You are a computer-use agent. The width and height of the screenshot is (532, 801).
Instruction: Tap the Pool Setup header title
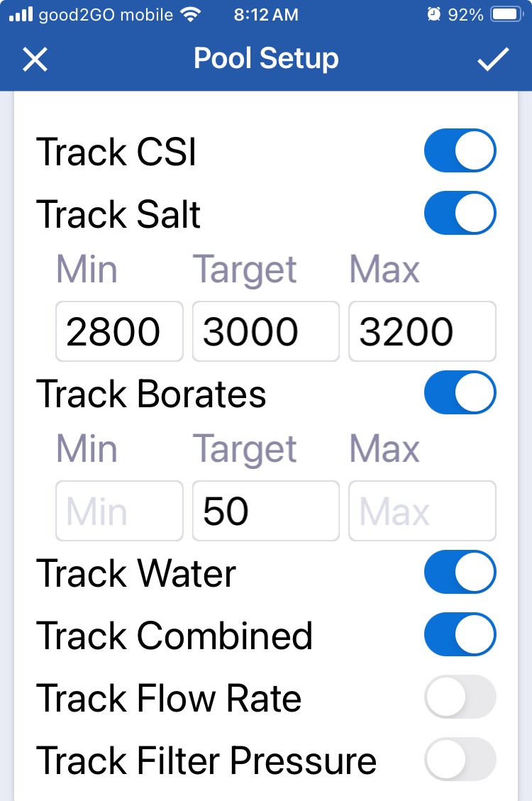tap(266, 58)
